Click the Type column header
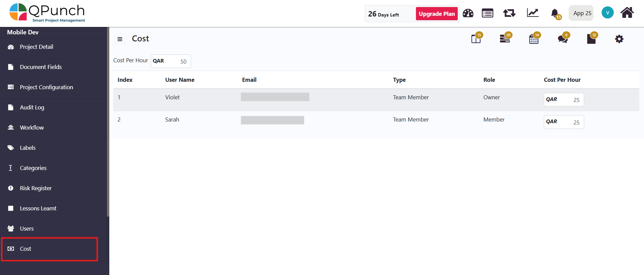The width and height of the screenshot is (644, 275). tap(399, 80)
